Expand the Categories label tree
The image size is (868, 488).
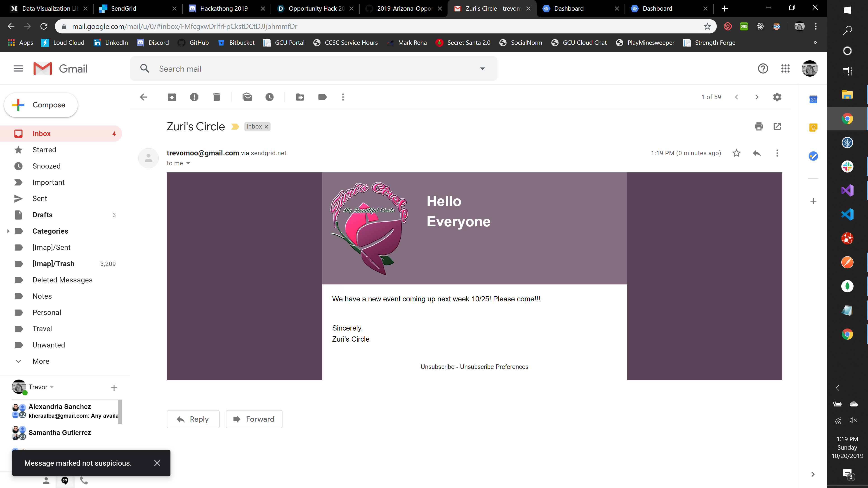[8, 231]
